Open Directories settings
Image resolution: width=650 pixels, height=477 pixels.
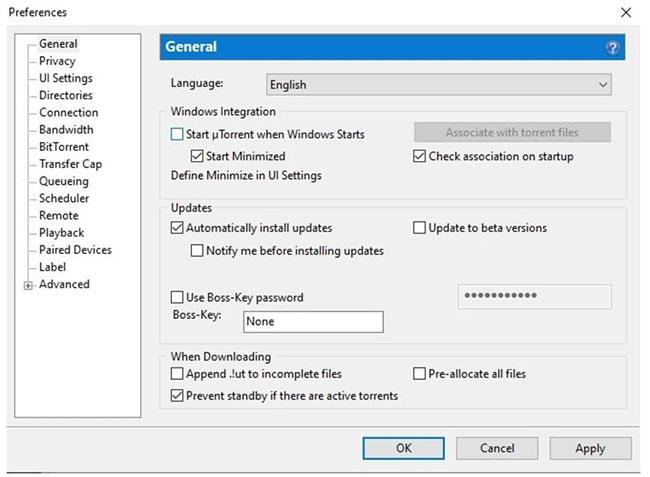(x=65, y=95)
